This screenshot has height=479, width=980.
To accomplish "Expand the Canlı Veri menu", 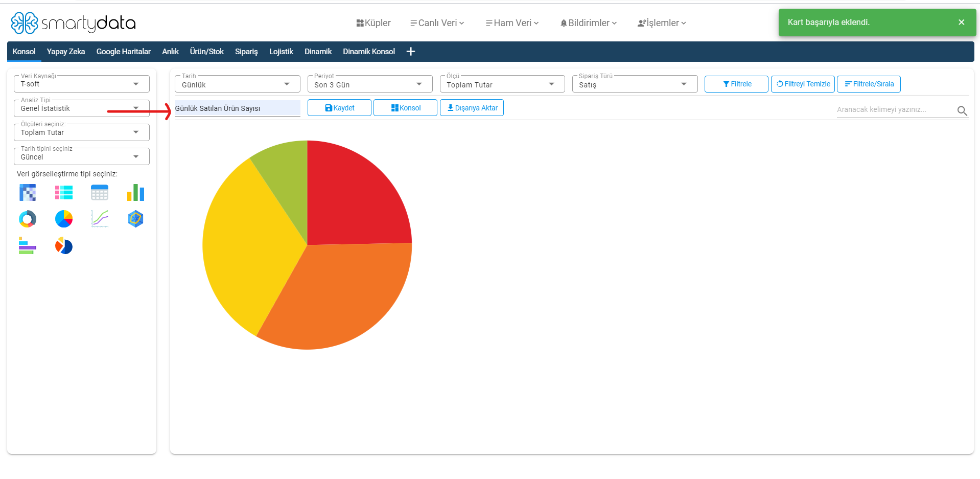I will [x=437, y=23].
